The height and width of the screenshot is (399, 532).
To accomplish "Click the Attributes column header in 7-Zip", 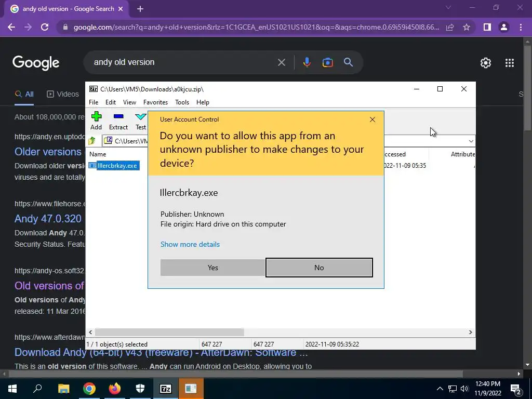I will (463, 154).
